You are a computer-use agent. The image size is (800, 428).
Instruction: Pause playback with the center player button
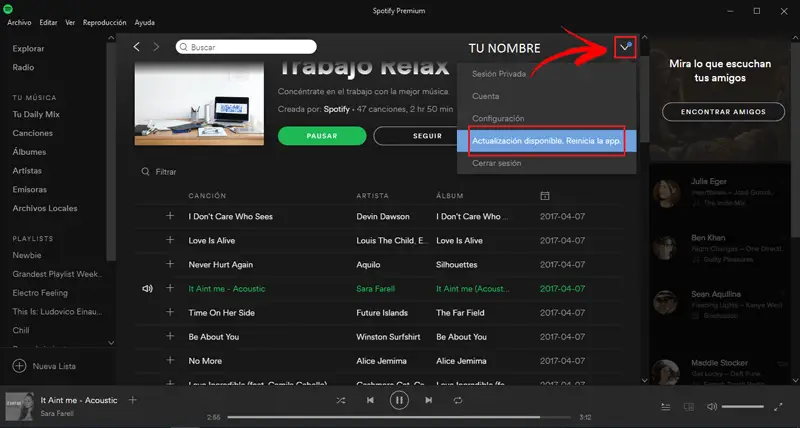click(399, 400)
